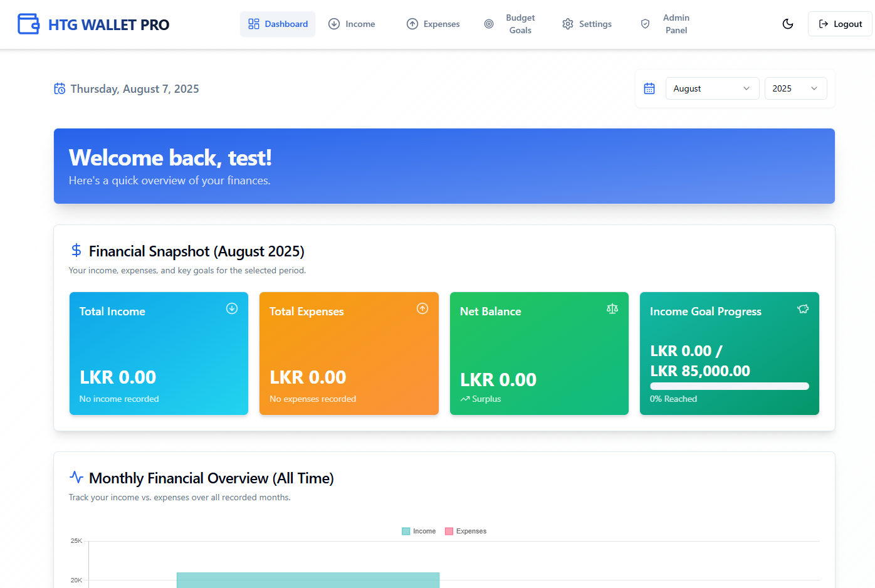Click the HTG WALLET PRO title text
Image resolution: width=875 pixels, height=588 pixels.
pyautogui.click(x=108, y=24)
